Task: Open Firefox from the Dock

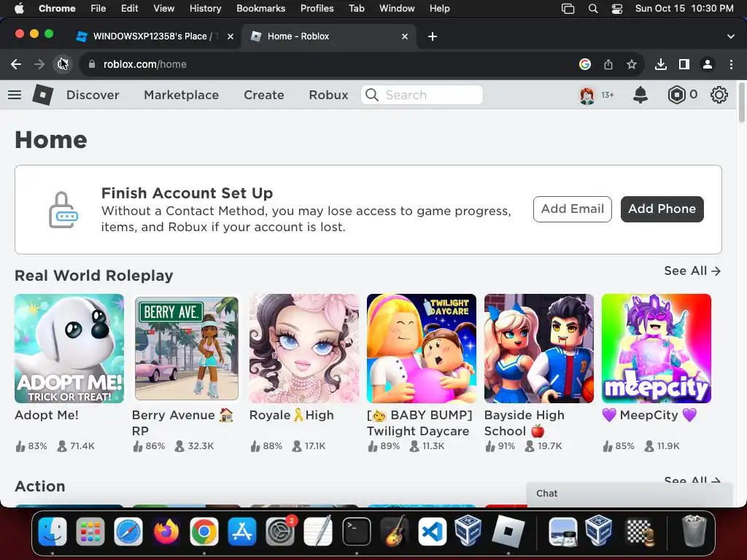Action: click(x=166, y=532)
